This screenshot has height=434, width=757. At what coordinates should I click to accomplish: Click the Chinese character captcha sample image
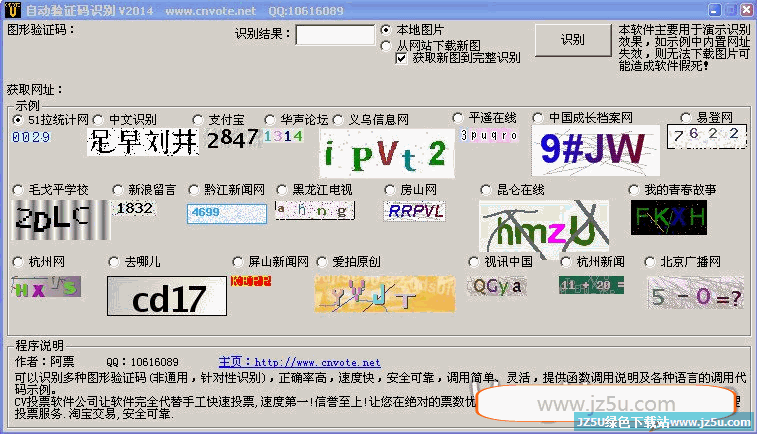click(143, 142)
